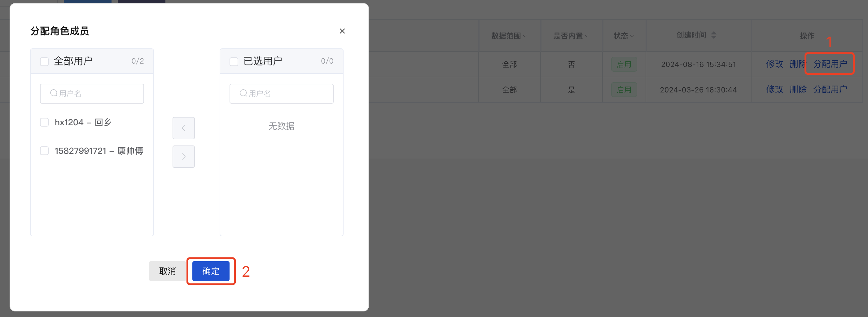Click the left transfer arrow button
The height and width of the screenshot is (317, 868).
(x=183, y=128)
